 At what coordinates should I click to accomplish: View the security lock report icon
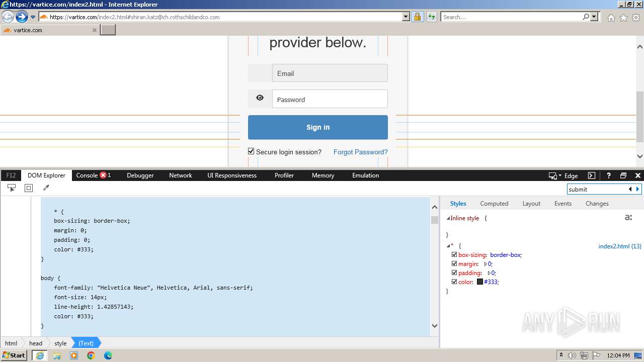click(x=417, y=17)
